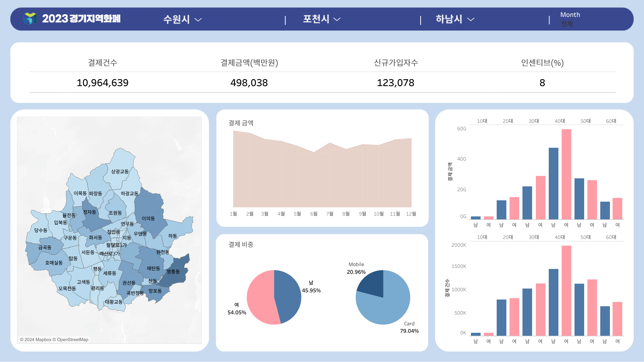The height and width of the screenshot is (362, 644).
Task: Open the OpenStreetMap attribution link
Action: [72, 339]
